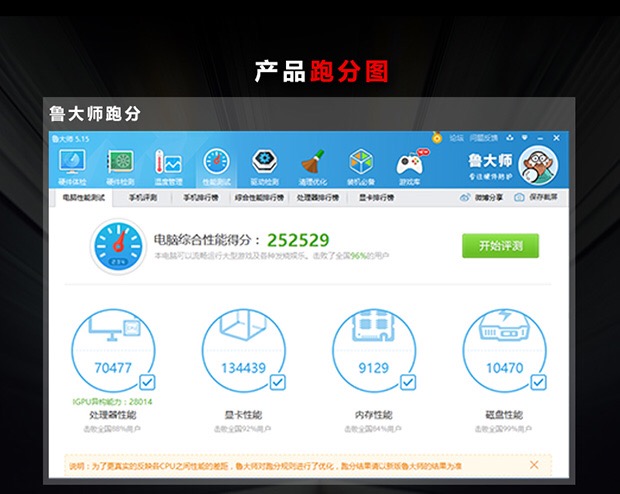620x494 pixels.
Task: Click the memory performance circle icon
Action: coord(374,350)
